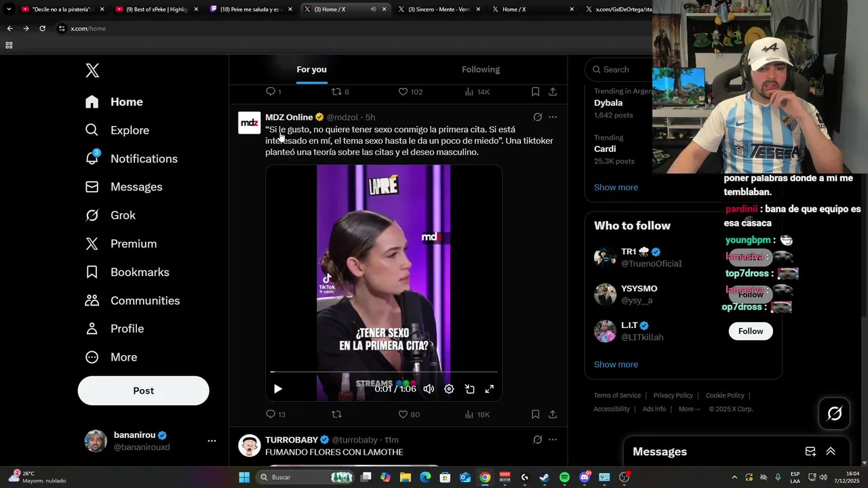
Task: Repost the MDZ Online post
Action: pos(336,414)
